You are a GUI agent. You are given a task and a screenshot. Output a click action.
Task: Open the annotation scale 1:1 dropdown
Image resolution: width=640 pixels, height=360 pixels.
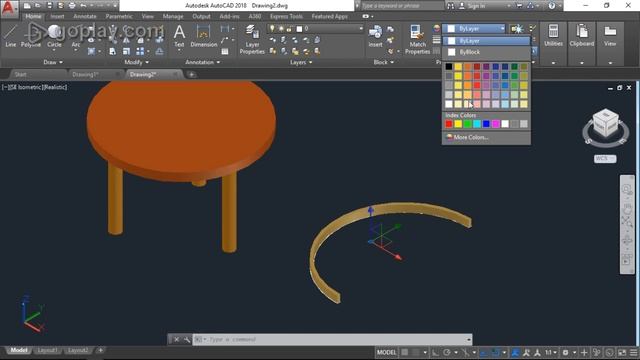tap(551, 352)
